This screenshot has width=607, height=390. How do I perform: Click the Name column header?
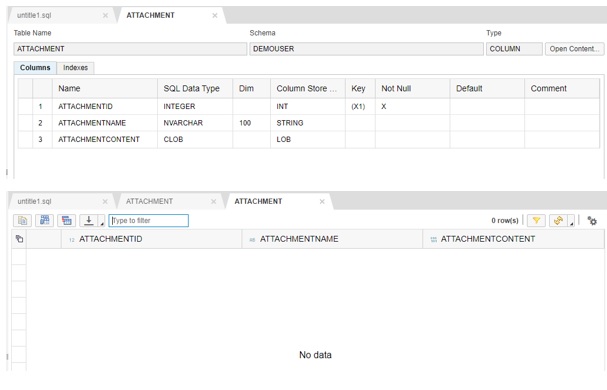(105, 88)
